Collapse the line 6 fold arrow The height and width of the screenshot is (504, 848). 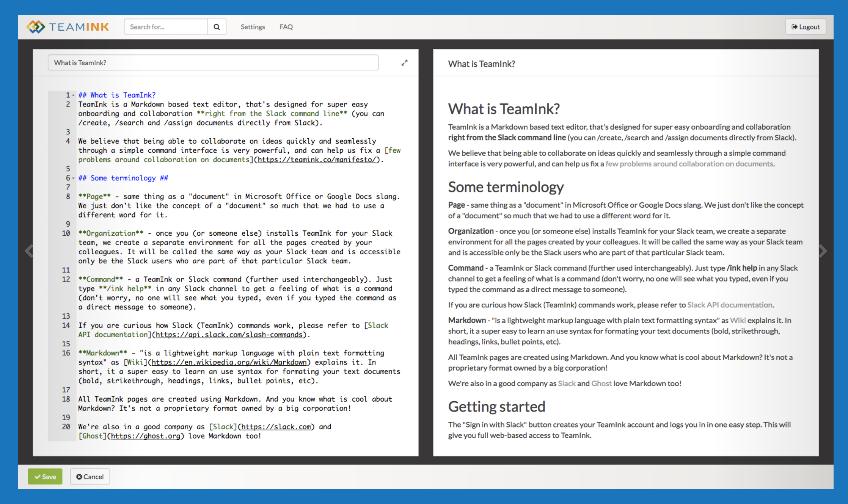(73, 178)
